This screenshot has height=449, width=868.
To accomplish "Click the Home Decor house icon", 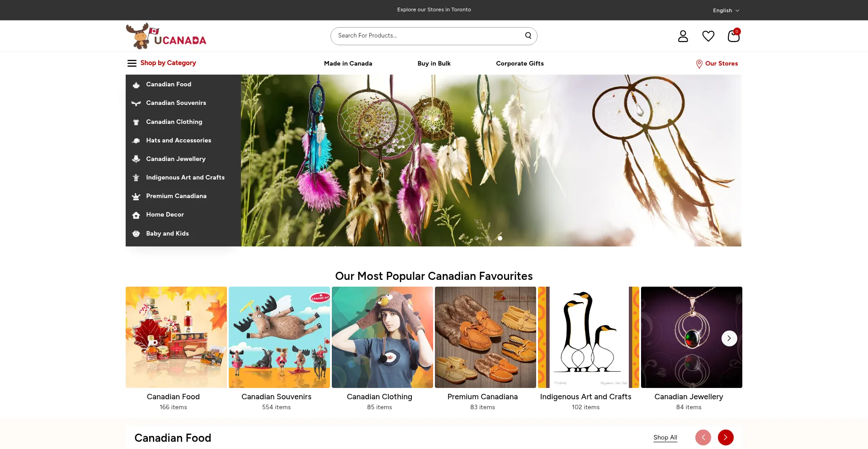I will 136,215.
